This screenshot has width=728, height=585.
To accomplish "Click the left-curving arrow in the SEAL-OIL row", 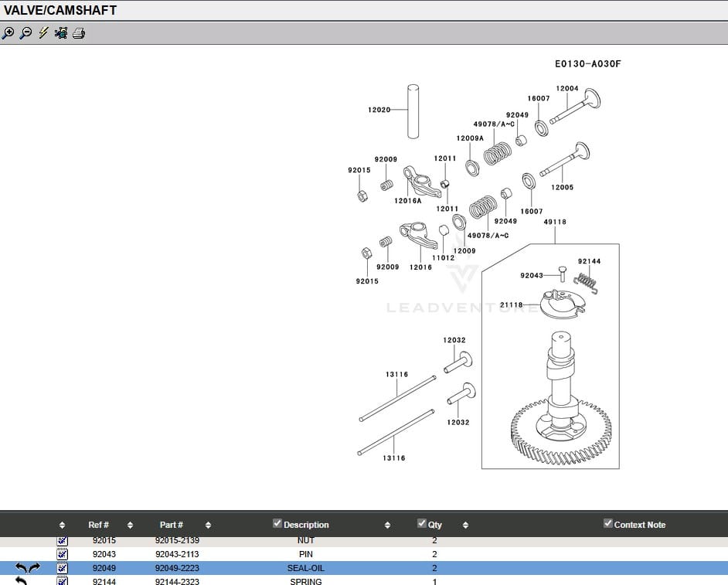I will 21,568.
